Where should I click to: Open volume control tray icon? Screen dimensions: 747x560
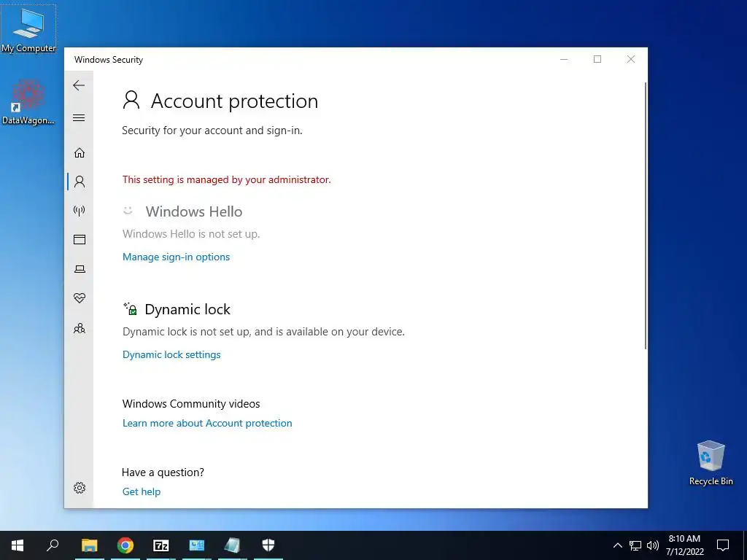653,545
